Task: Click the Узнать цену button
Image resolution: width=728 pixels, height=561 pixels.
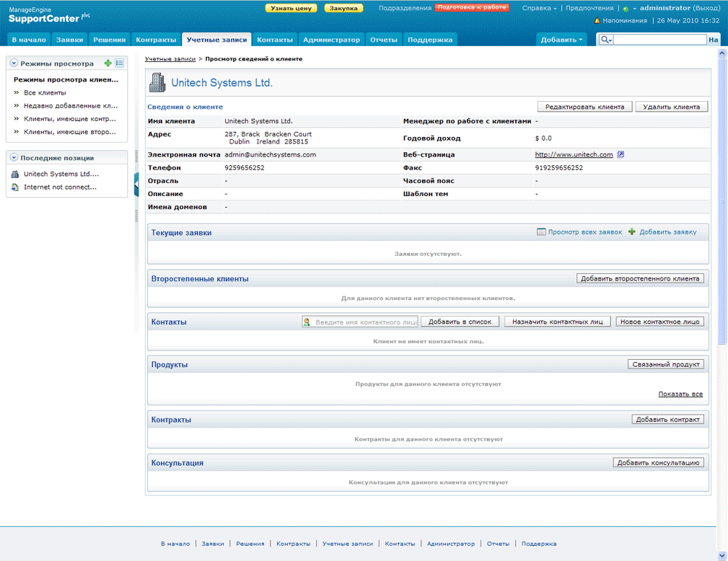Action: 291,8
